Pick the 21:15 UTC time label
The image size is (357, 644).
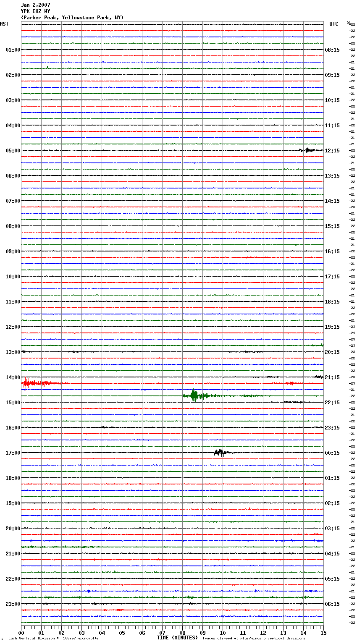click(x=332, y=377)
